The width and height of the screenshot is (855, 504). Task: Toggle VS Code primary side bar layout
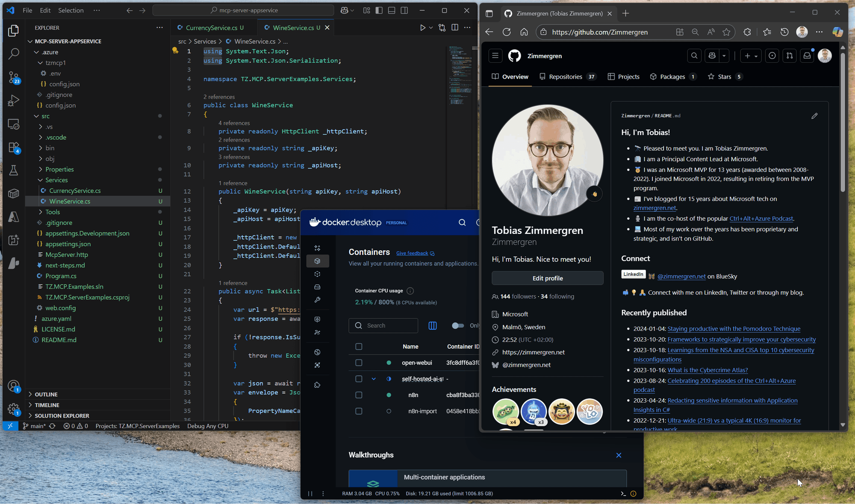(379, 10)
